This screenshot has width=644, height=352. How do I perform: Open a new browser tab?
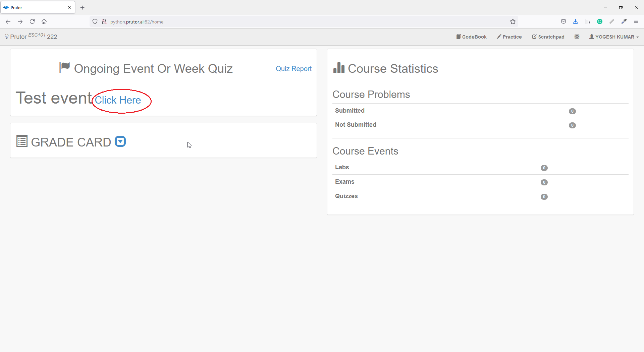[x=83, y=7]
